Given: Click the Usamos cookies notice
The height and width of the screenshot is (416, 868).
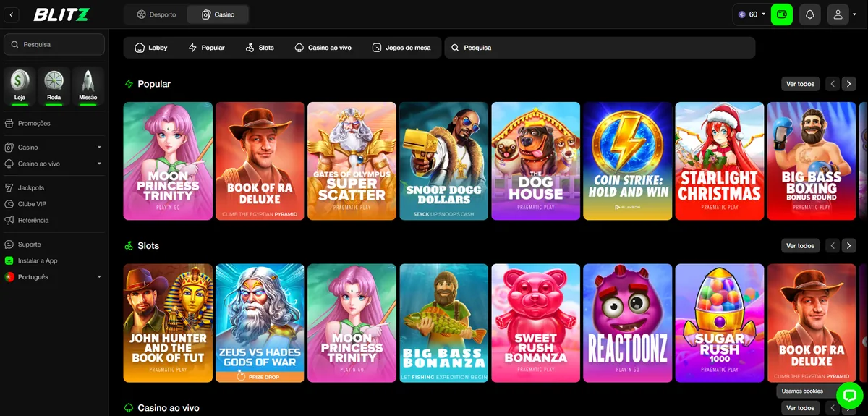Looking at the screenshot, I should (x=802, y=391).
